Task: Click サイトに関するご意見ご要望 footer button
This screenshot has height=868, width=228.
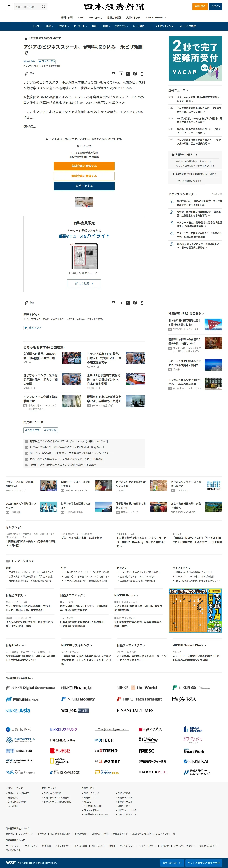Action: (x=204, y=863)
